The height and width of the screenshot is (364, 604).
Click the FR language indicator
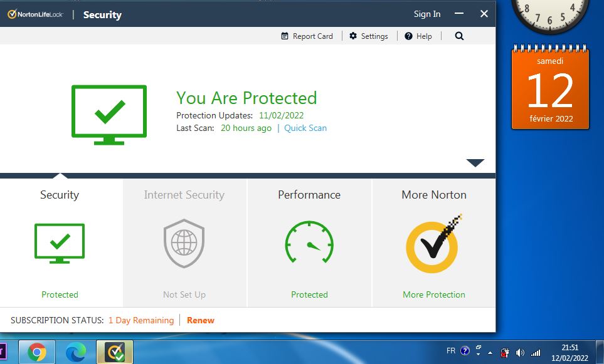(451, 351)
